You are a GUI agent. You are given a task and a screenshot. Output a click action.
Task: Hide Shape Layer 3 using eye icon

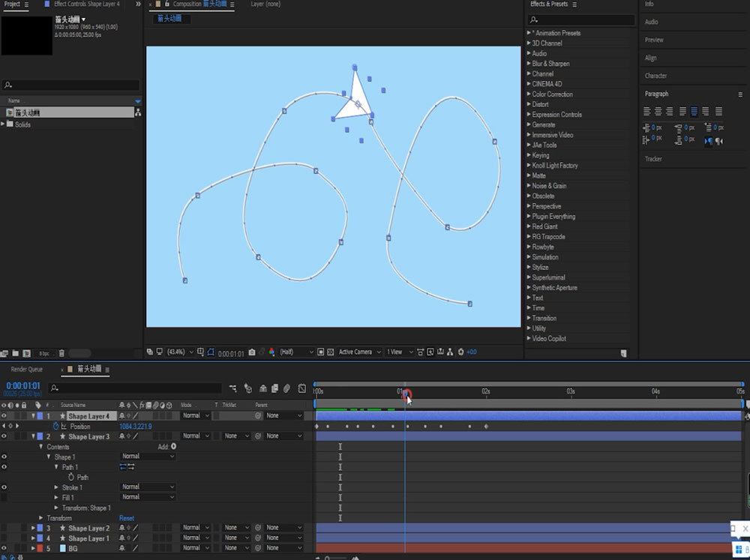(4, 436)
